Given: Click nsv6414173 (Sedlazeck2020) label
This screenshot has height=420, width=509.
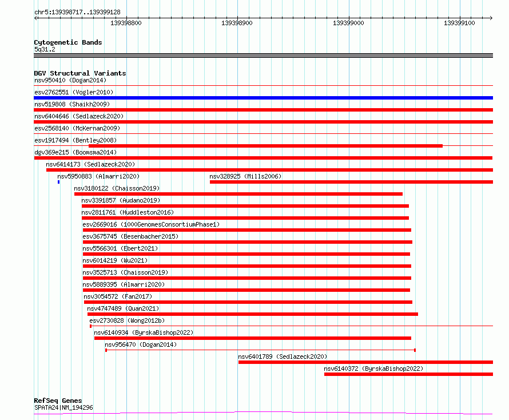Looking at the screenshot, I should point(90,164).
